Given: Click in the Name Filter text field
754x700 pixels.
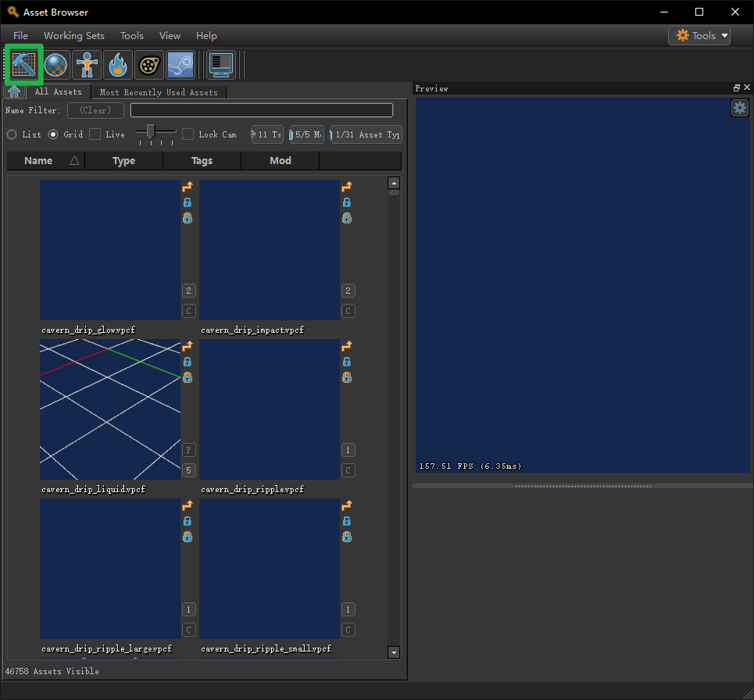Looking at the screenshot, I should [262, 110].
